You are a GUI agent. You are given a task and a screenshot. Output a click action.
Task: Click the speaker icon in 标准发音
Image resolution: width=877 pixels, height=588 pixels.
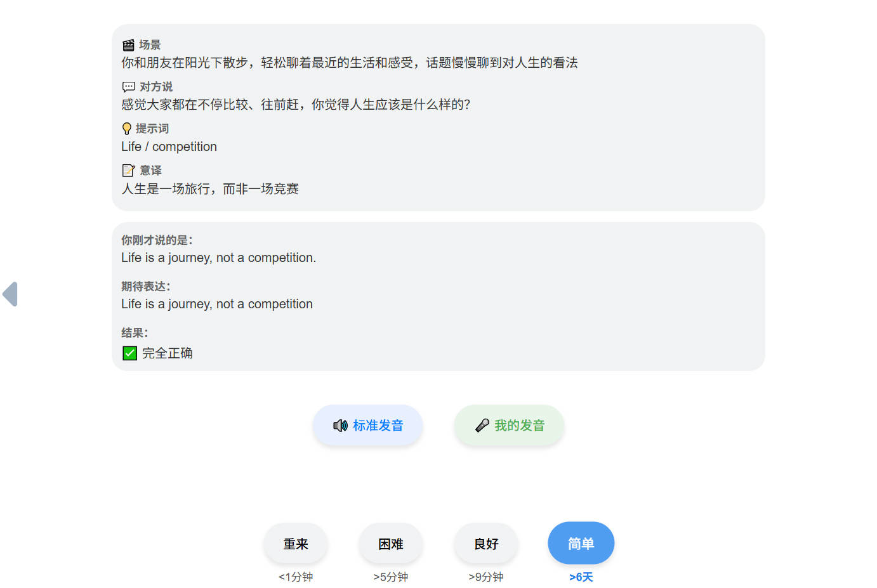coord(341,426)
